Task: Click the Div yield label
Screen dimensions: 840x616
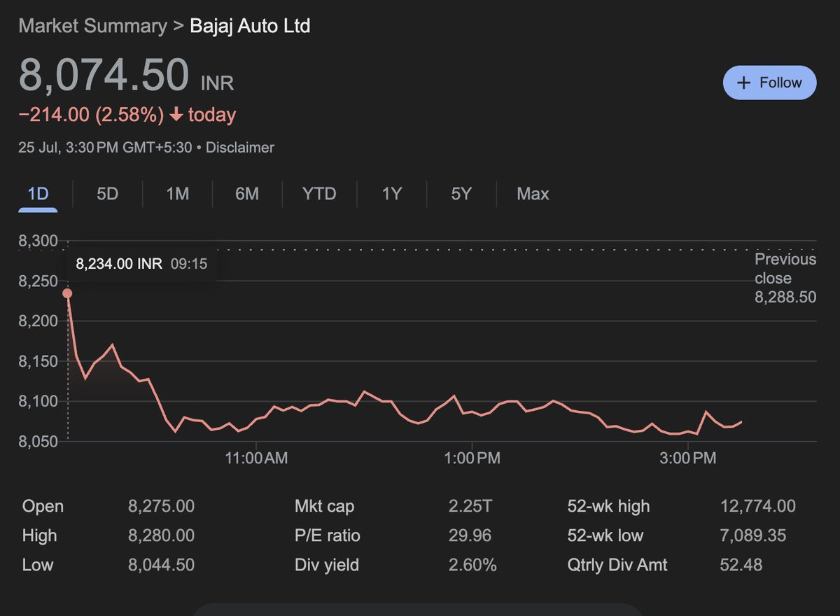Action: click(x=327, y=564)
